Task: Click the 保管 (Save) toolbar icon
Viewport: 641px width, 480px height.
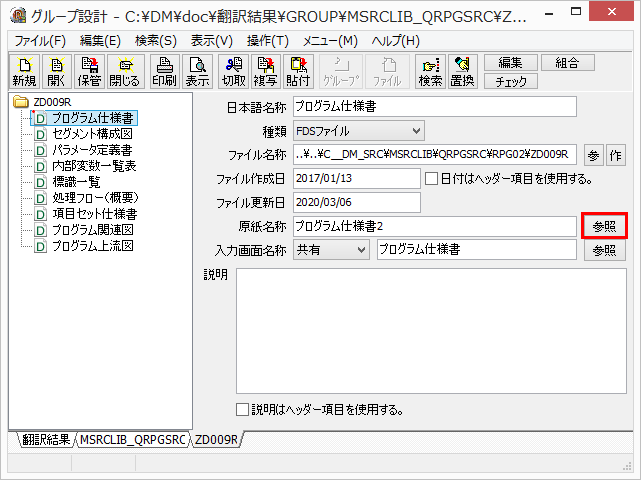Action: point(90,72)
